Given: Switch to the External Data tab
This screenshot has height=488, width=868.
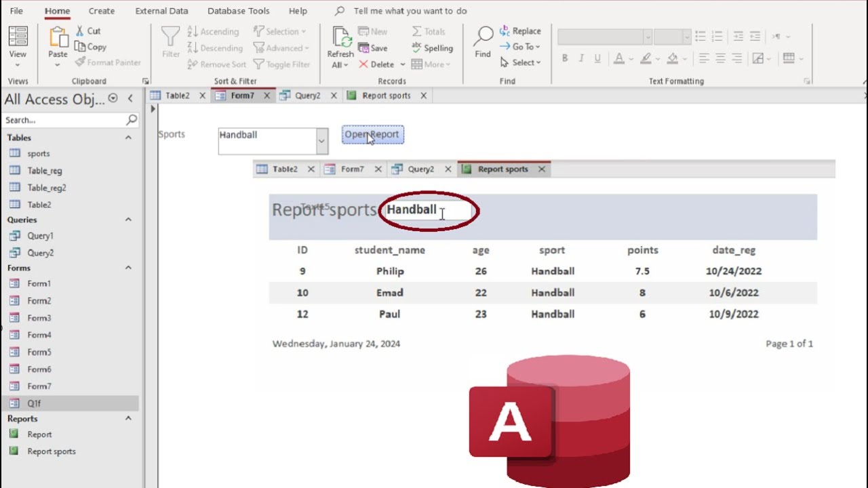Looking at the screenshot, I should (x=161, y=11).
